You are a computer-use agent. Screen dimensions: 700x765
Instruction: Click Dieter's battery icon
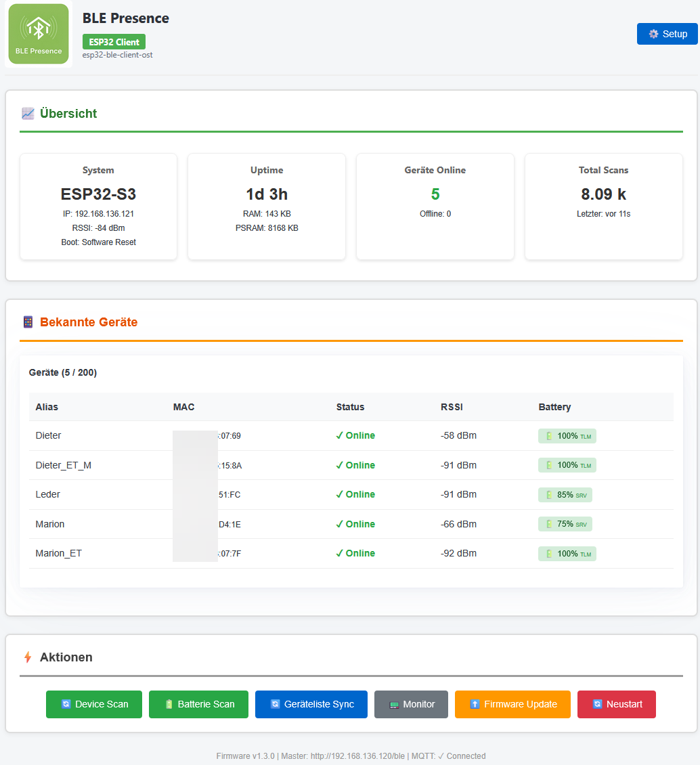pyautogui.click(x=549, y=436)
